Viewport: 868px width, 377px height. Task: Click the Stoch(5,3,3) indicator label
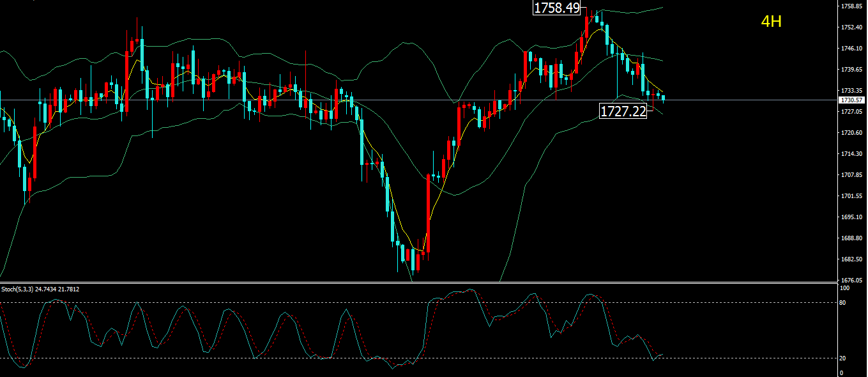point(40,289)
